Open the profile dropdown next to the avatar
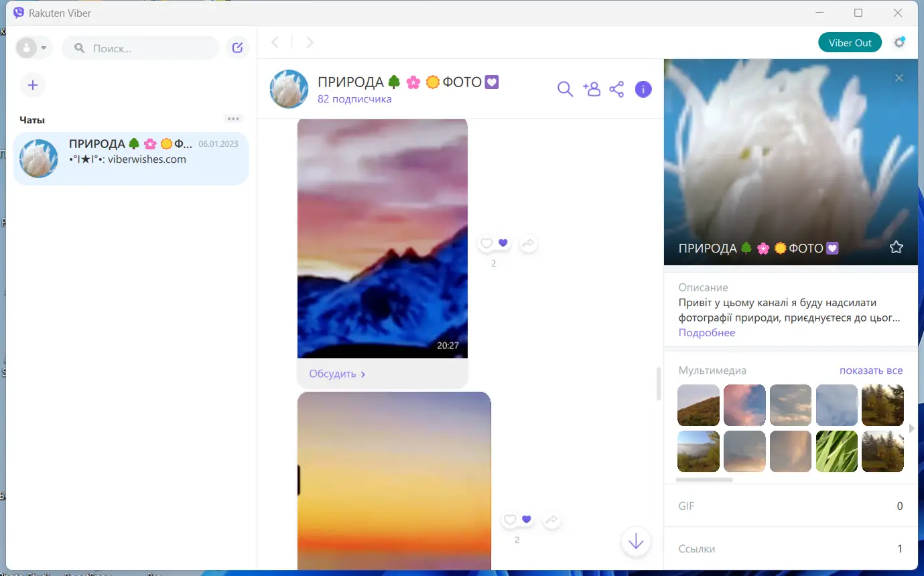This screenshot has height=576, width=924. tap(44, 48)
